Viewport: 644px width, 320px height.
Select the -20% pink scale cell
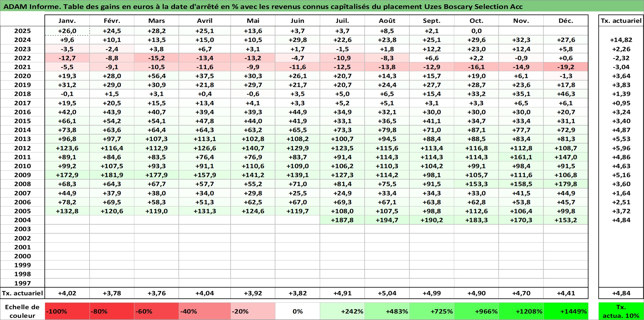tap(253, 311)
